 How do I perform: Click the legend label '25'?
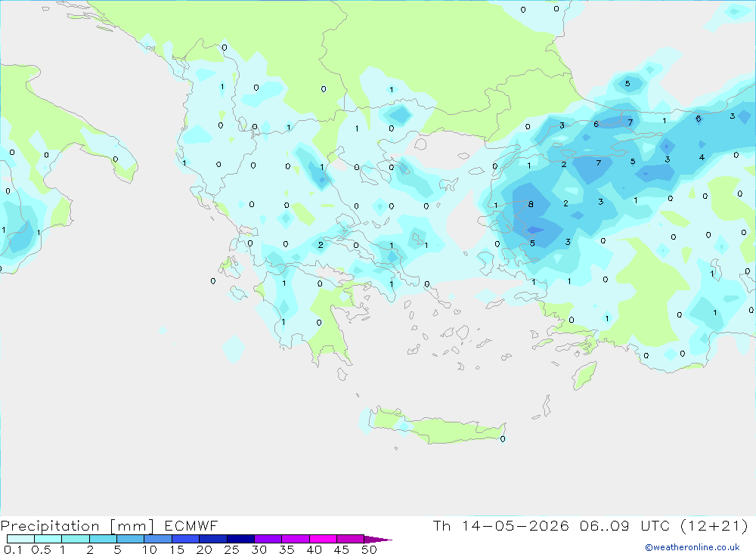[x=232, y=549]
